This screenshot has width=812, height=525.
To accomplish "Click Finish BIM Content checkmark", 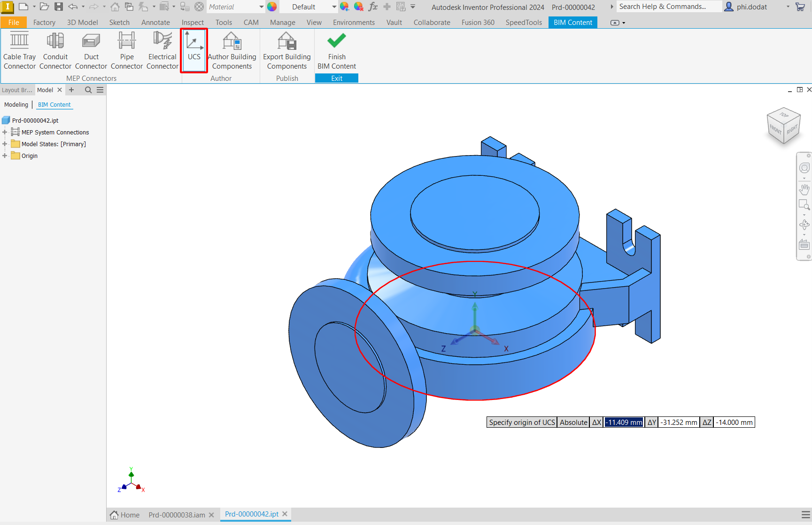I will pos(337,51).
